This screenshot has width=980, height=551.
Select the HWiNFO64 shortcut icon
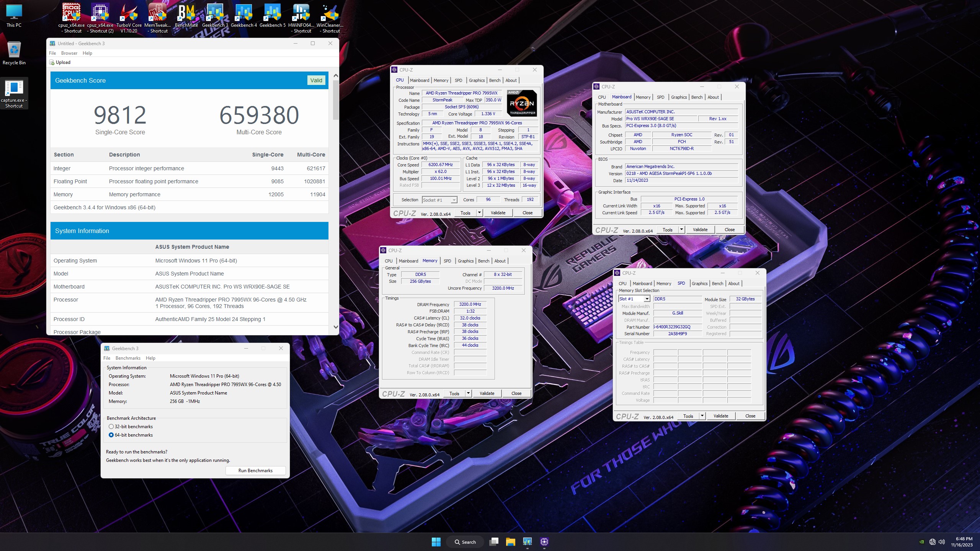(301, 18)
